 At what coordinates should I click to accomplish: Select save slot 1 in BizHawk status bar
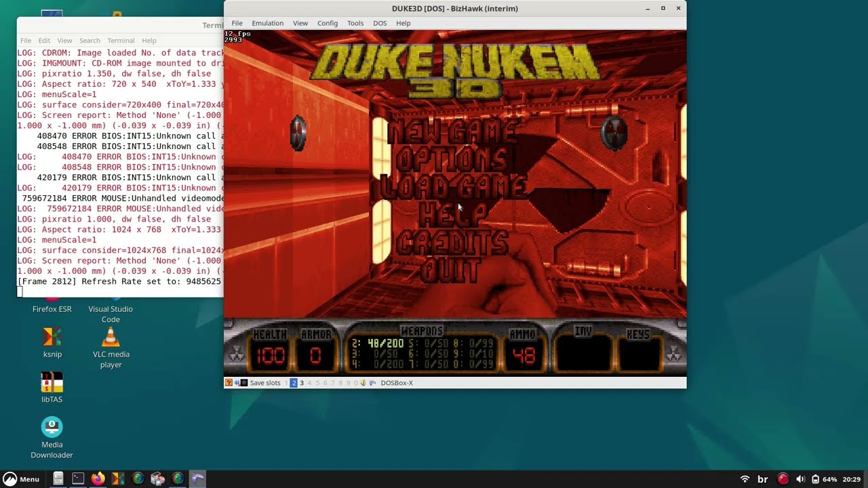tap(286, 383)
